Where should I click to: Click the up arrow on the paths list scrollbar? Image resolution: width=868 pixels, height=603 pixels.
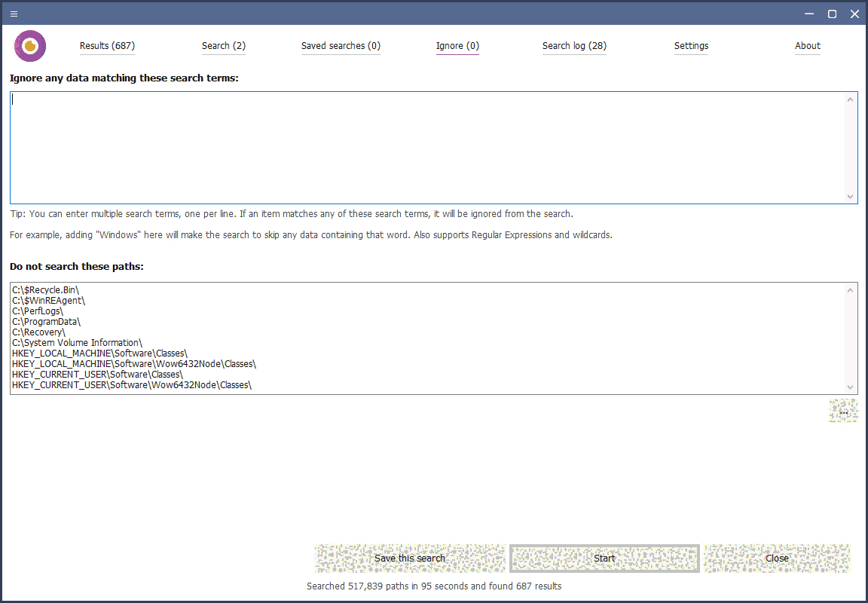tap(851, 289)
